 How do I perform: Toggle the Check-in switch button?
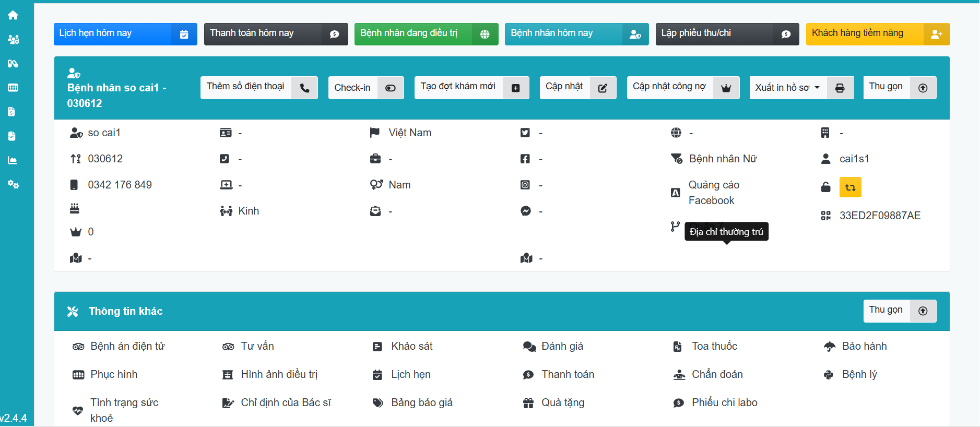click(390, 88)
